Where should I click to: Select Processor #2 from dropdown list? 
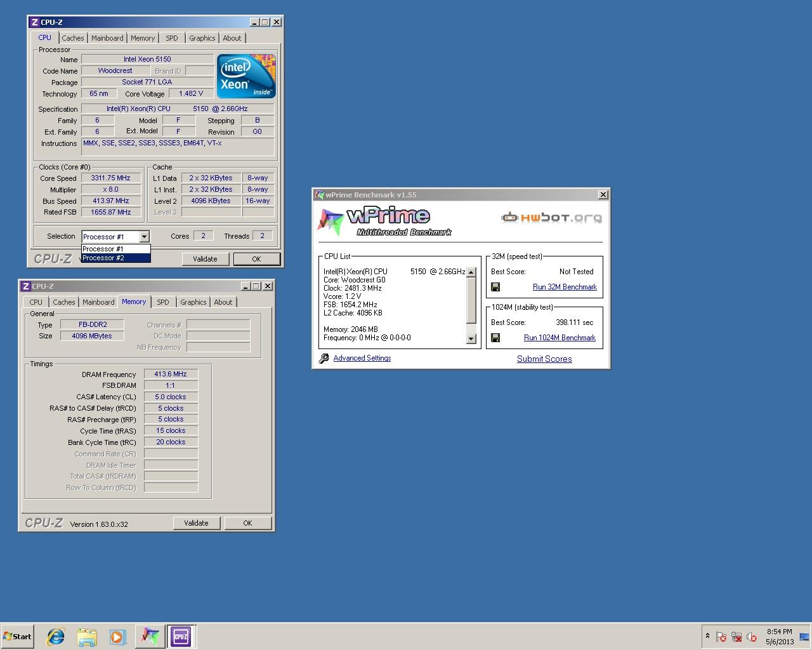pyautogui.click(x=115, y=258)
